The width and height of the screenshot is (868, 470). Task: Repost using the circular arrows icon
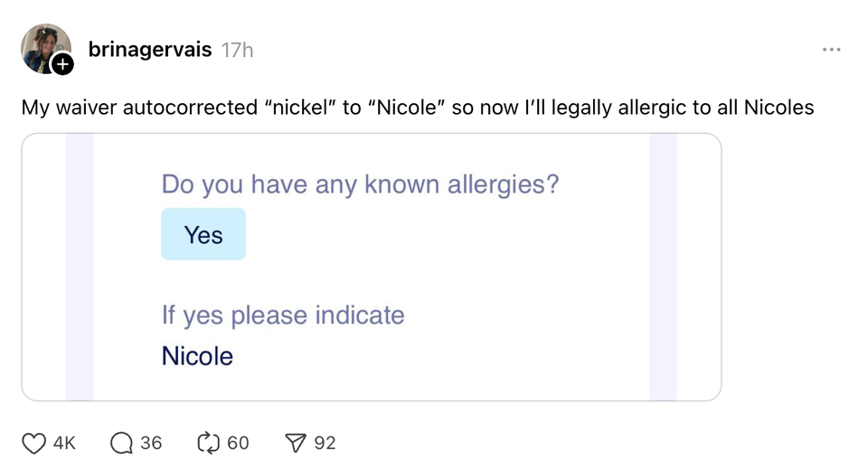209,443
